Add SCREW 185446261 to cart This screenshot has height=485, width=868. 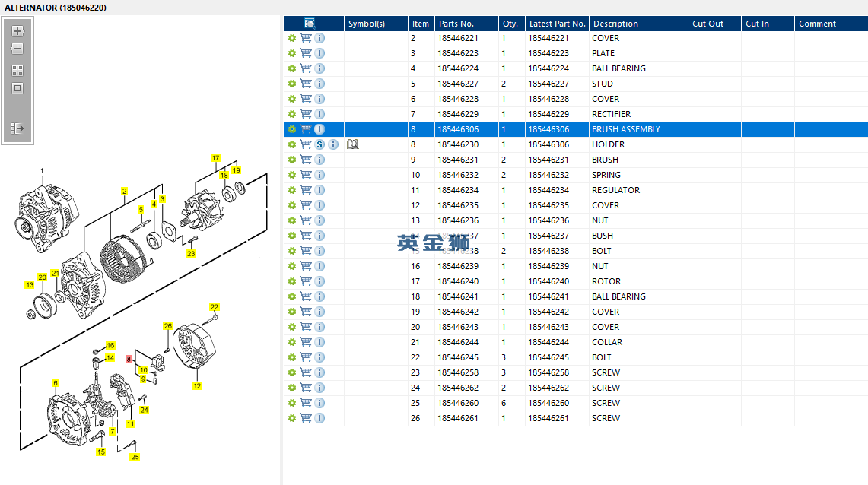(306, 418)
